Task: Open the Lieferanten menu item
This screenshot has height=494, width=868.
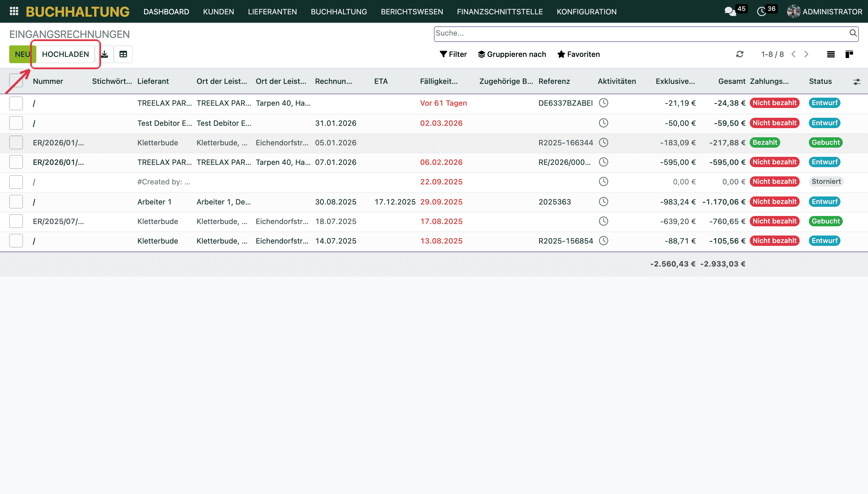Action: pyautogui.click(x=272, y=11)
